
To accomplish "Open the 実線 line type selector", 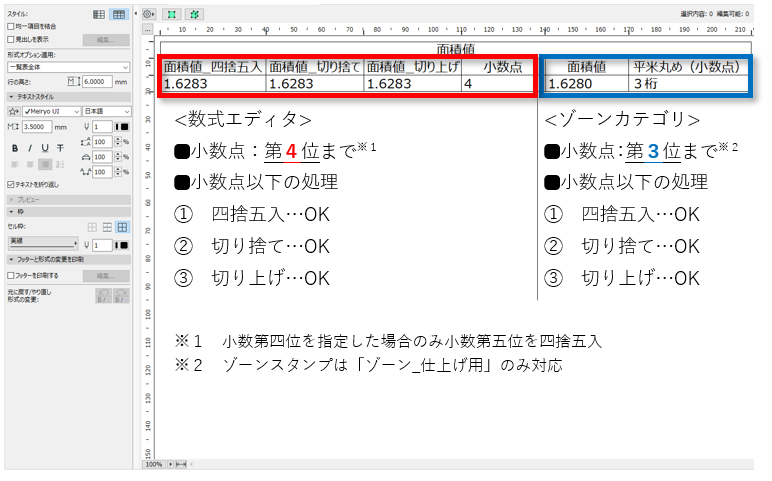I will pyautogui.click(x=43, y=243).
